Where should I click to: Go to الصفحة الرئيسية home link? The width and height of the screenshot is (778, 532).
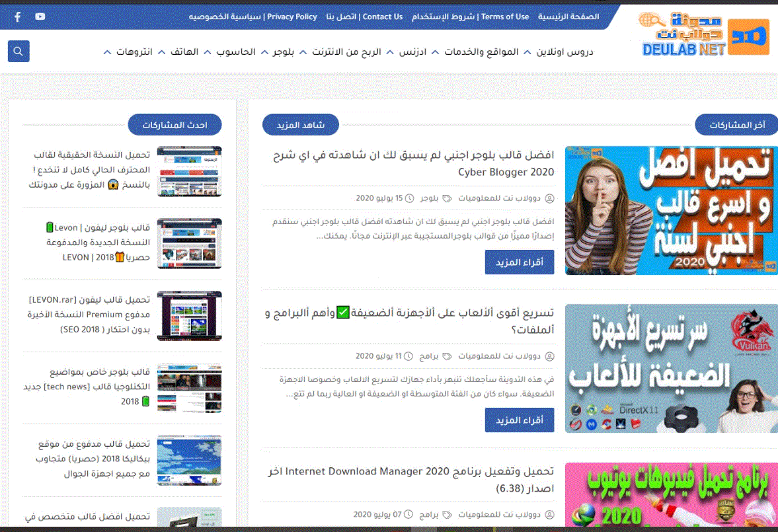pyautogui.click(x=568, y=17)
